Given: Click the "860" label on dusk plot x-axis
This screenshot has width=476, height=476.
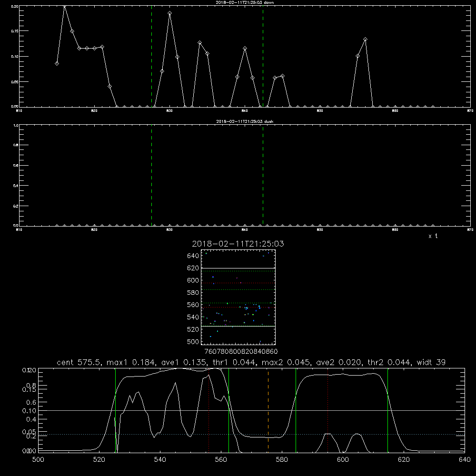Looking at the screenshot, I should point(395,230).
